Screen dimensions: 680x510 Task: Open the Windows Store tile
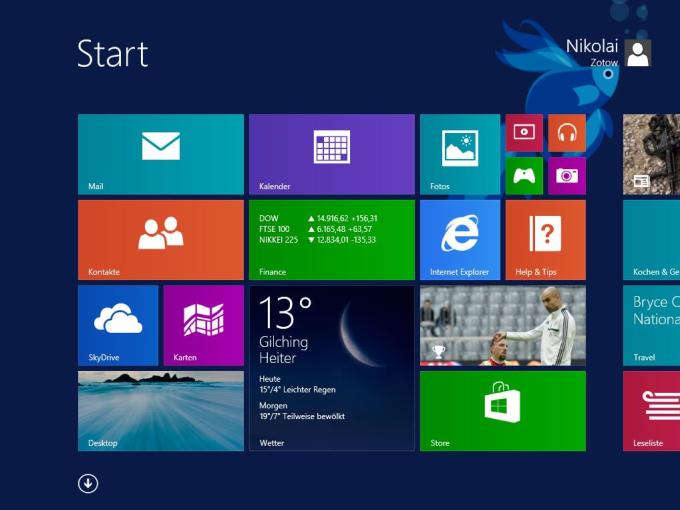tap(503, 411)
